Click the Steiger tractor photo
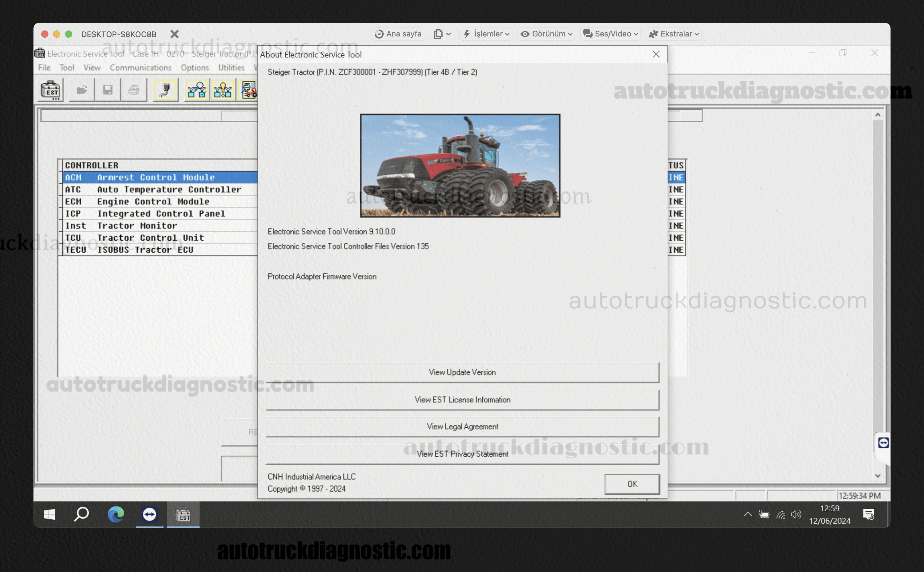This screenshot has height=572, width=924. tap(460, 165)
